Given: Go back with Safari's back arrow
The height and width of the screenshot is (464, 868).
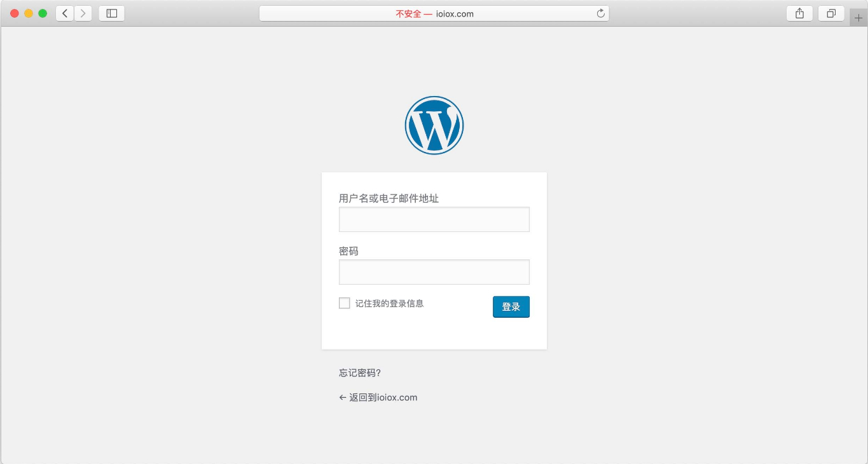Looking at the screenshot, I should tap(65, 13).
